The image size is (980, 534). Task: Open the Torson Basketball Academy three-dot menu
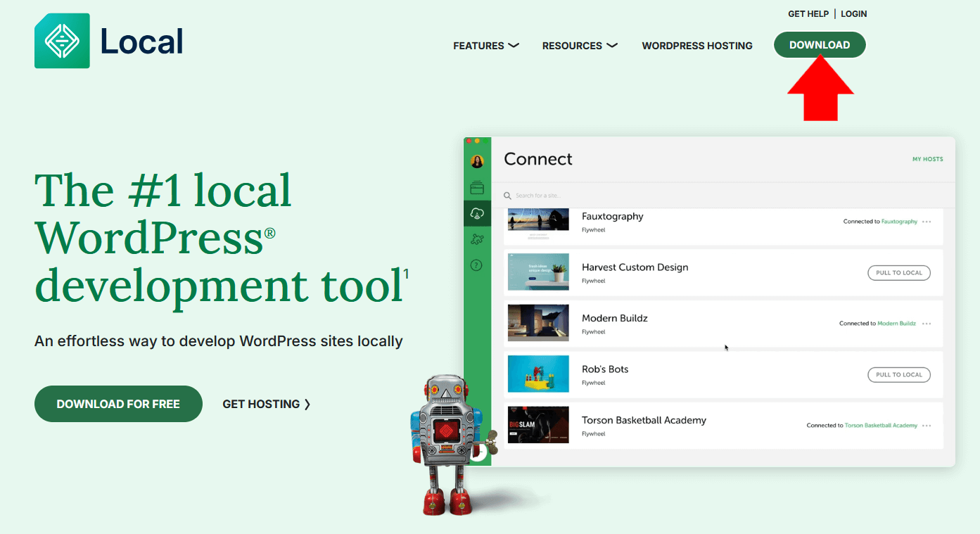(x=927, y=426)
